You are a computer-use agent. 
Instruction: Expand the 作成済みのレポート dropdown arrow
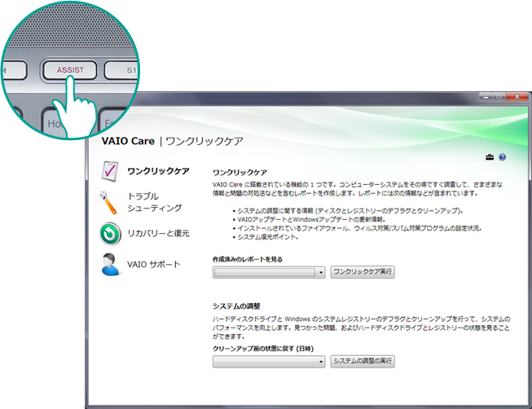pyautogui.click(x=322, y=272)
